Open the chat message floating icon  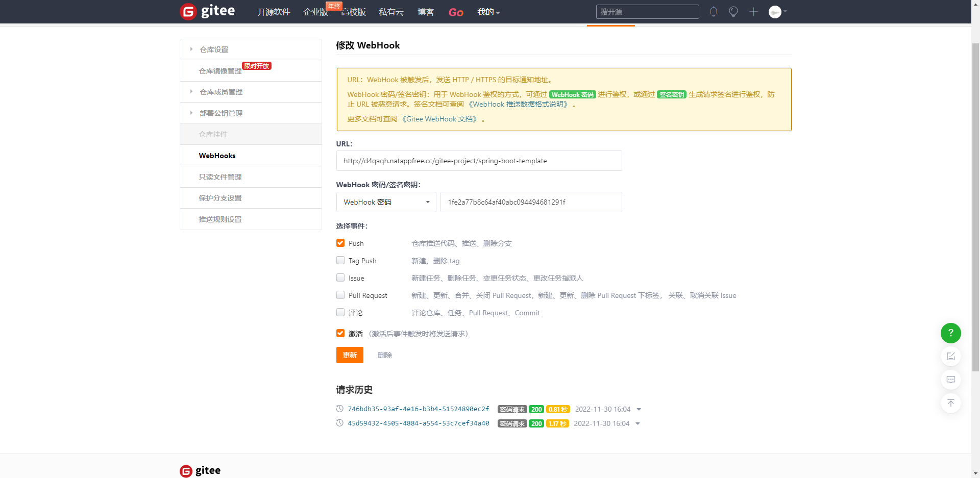pos(950,380)
